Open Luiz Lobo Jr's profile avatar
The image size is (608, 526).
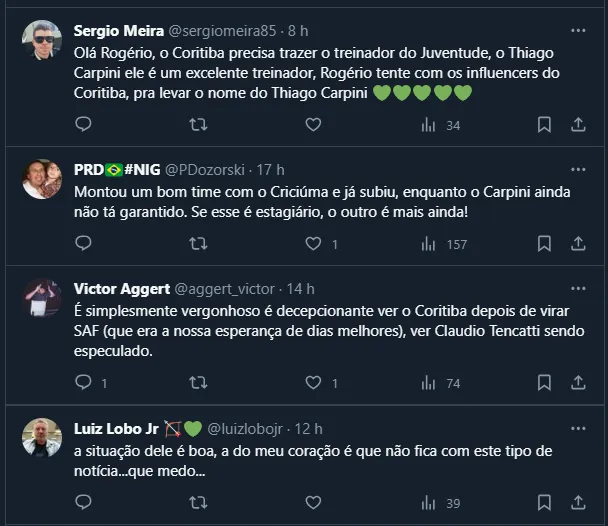point(42,437)
